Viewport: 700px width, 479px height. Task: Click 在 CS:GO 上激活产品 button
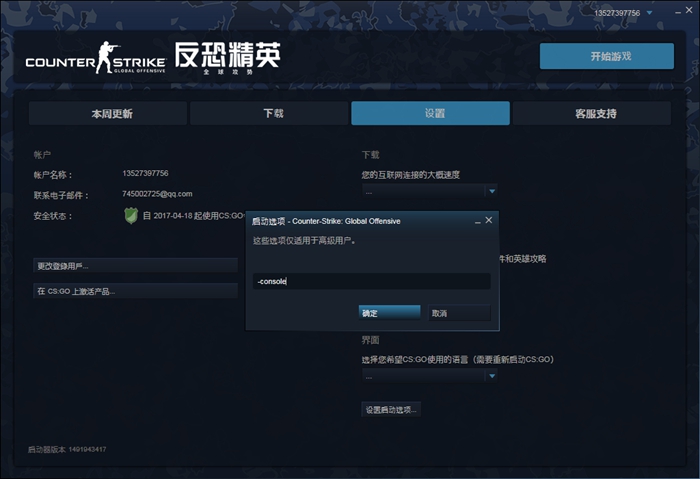pyautogui.click(x=135, y=291)
